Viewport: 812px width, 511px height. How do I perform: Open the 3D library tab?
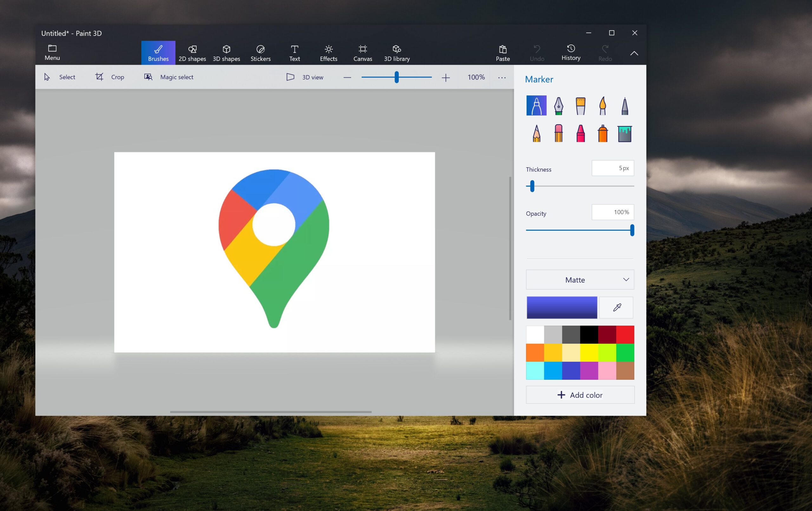coord(397,53)
